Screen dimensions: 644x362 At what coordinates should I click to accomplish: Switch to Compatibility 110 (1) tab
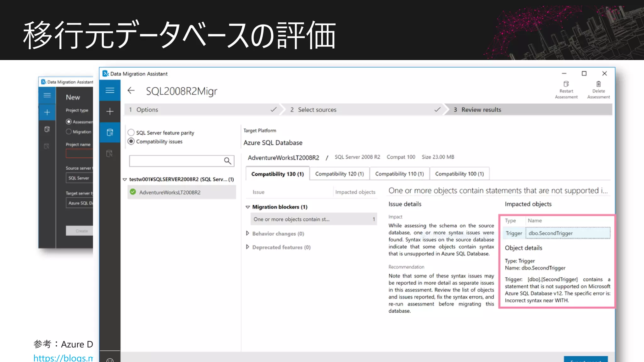click(x=399, y=174)
